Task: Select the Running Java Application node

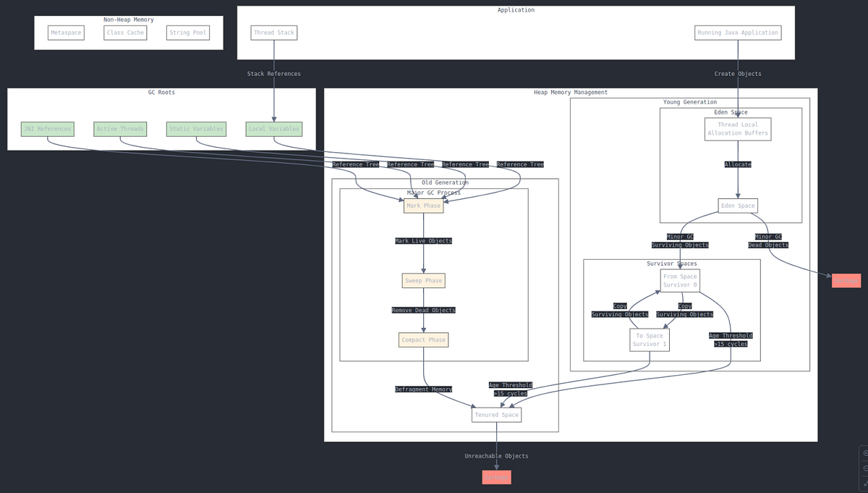Action: coord(738,32)
